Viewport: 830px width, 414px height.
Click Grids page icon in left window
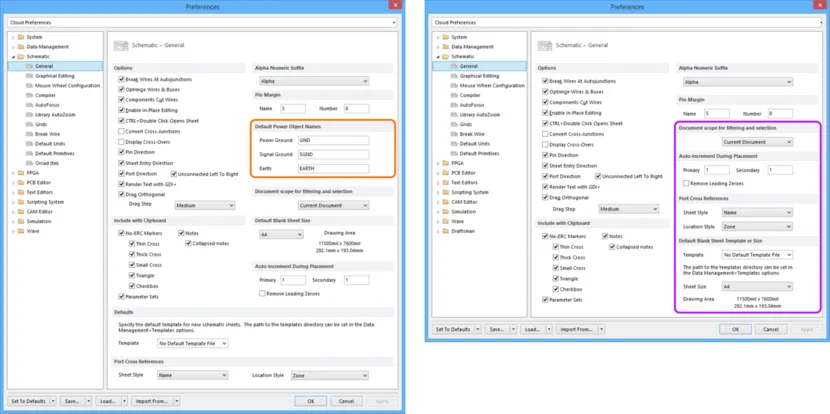click(30, 124)
